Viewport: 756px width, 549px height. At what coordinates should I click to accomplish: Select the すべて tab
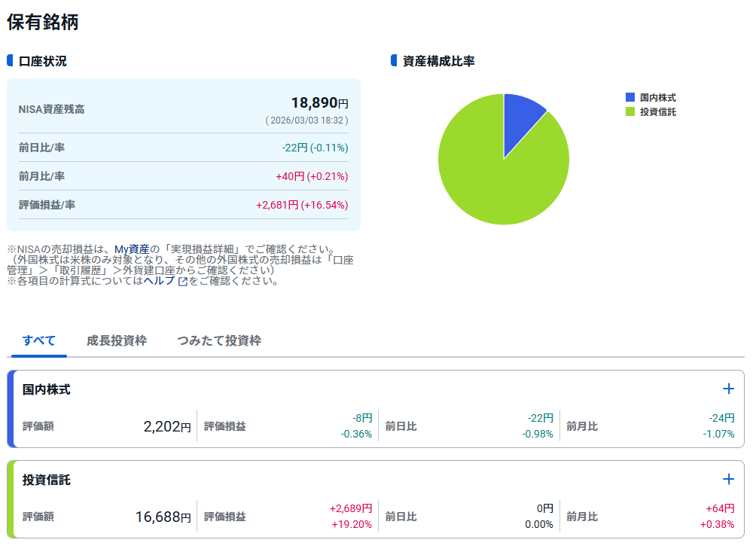(x=39, y=340)
